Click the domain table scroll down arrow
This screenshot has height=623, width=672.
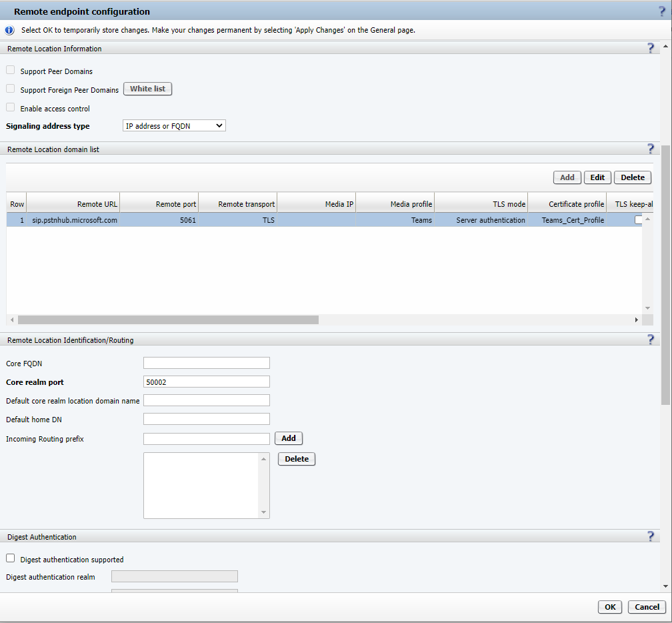[x=647, y=308]
